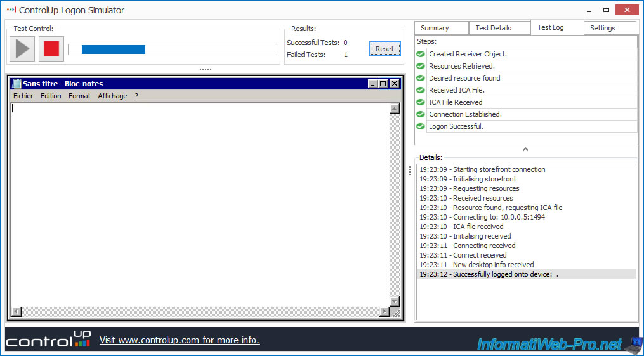Viewport: 644px width, 356px height.
Task: Select log line 'ICA file received'
Action: tap(461, 227)
